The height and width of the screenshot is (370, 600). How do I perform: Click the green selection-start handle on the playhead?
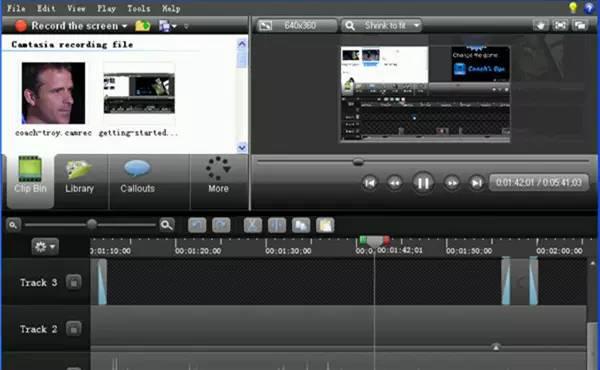[363, 240]
